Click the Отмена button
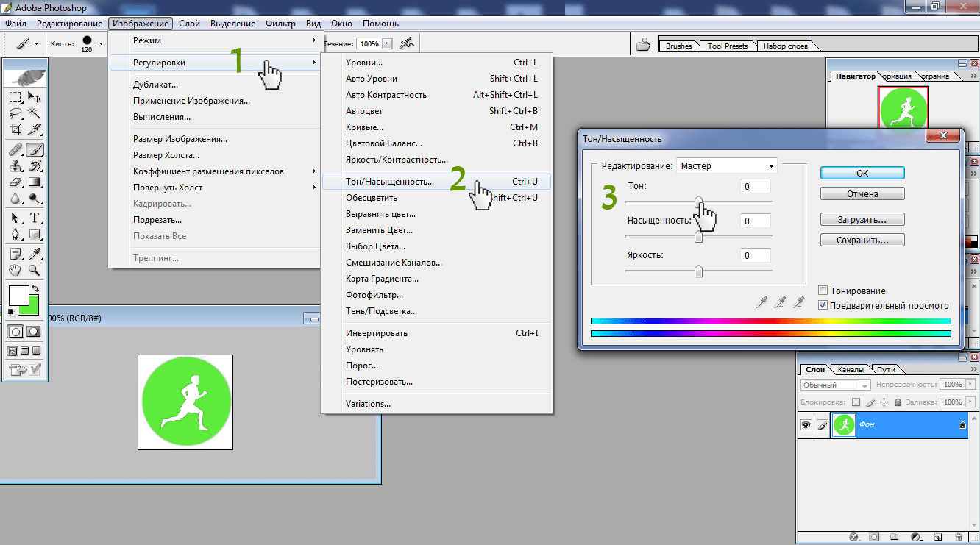Image resolution: width=980 pixels, height=545 pixels. pyautogui.click(x=862, y=194)
